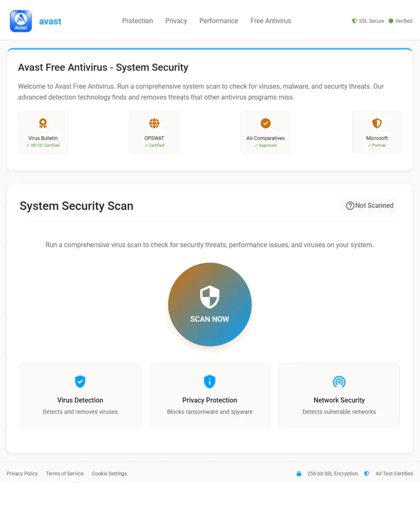Open Cookie Settings in the footer
The image size is (420, 517).
pyautogui.click(x=109, y=474)
